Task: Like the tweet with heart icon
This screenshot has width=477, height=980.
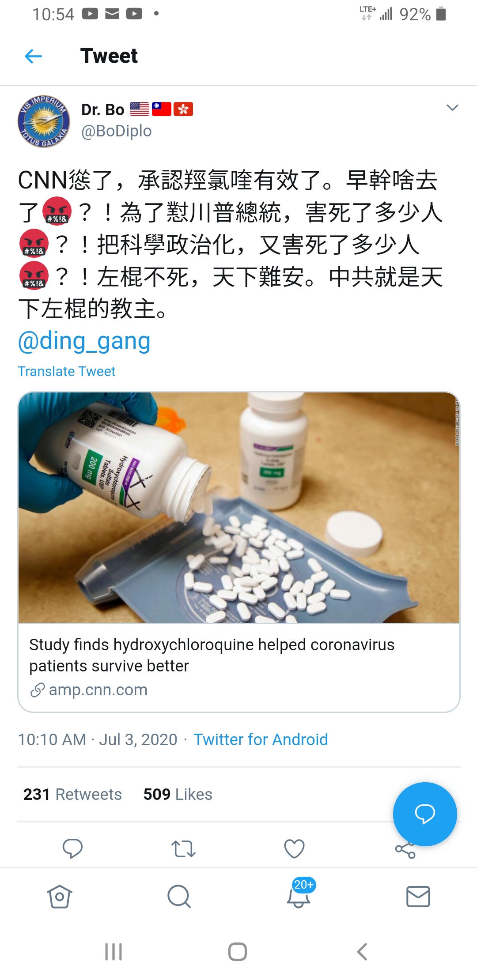Action: click(294, 848)
